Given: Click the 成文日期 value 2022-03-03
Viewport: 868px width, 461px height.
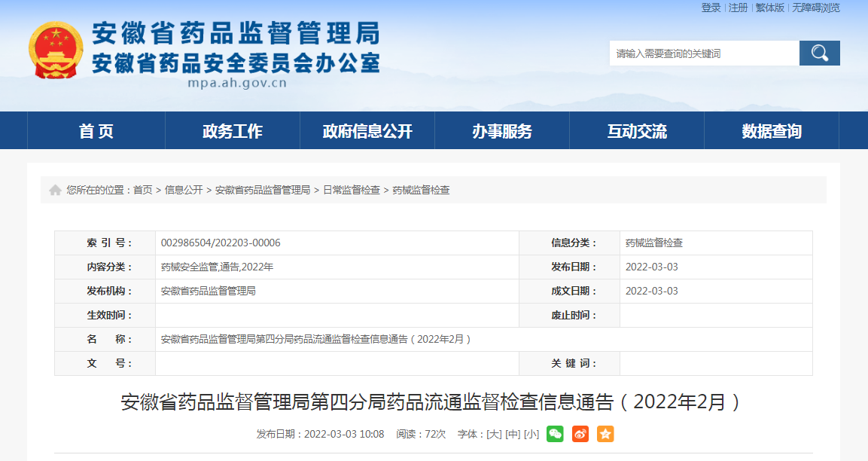Looking at the screenshot, I should 651,291.
